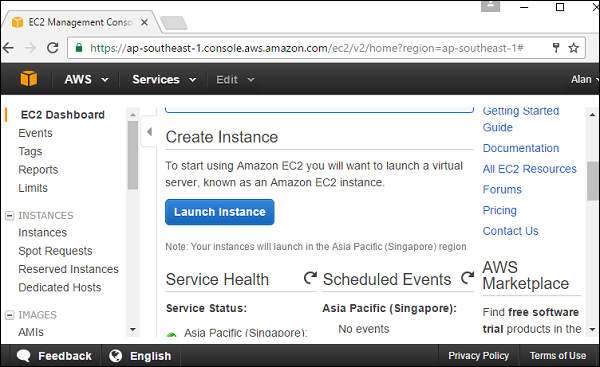Click the 'Service Status:' label
The height and width of the screenshot is (367, 600).
(x=207, y=308)
